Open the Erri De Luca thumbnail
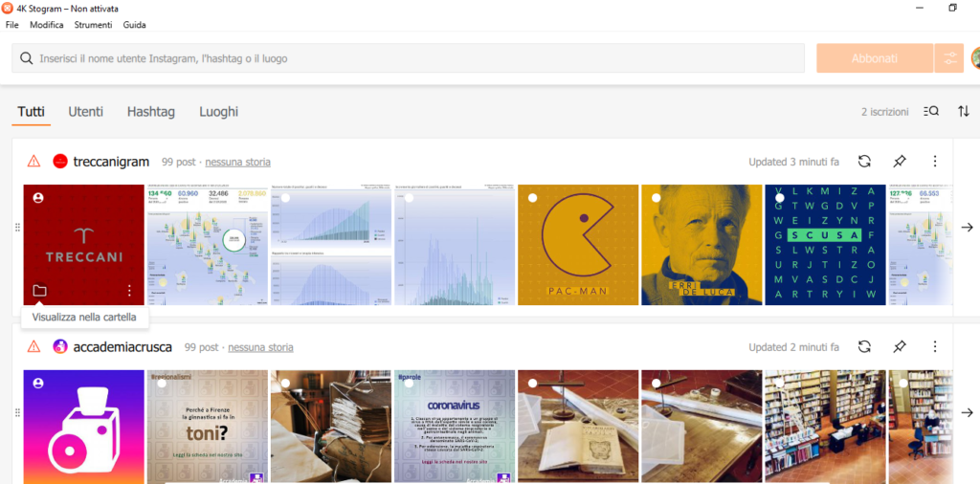 (x=702, y=245)
